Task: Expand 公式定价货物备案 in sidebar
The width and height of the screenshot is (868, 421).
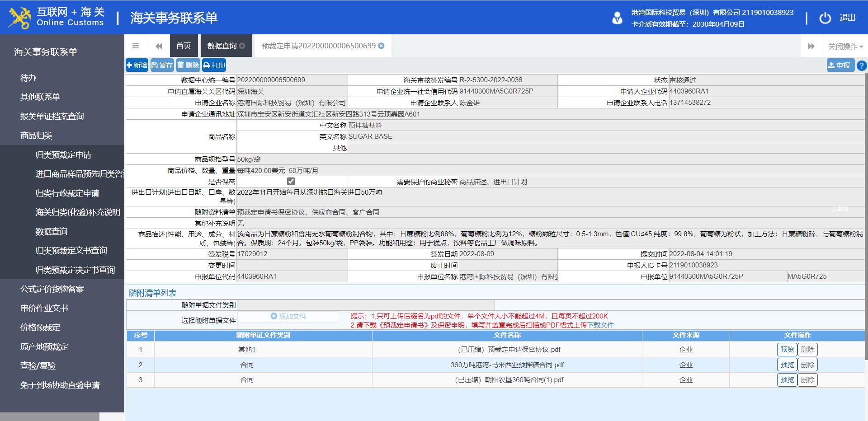Action: coord(52,289)
